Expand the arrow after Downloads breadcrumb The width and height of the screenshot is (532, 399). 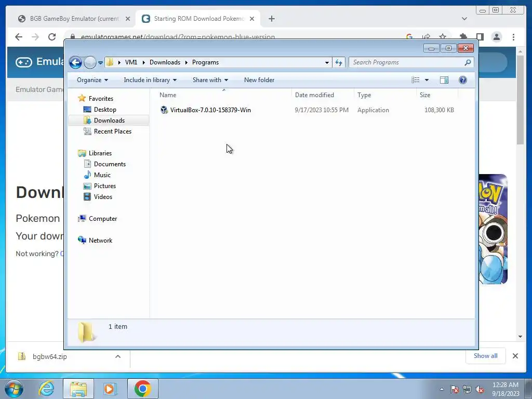pyautogui.click(x=187, y=62)
